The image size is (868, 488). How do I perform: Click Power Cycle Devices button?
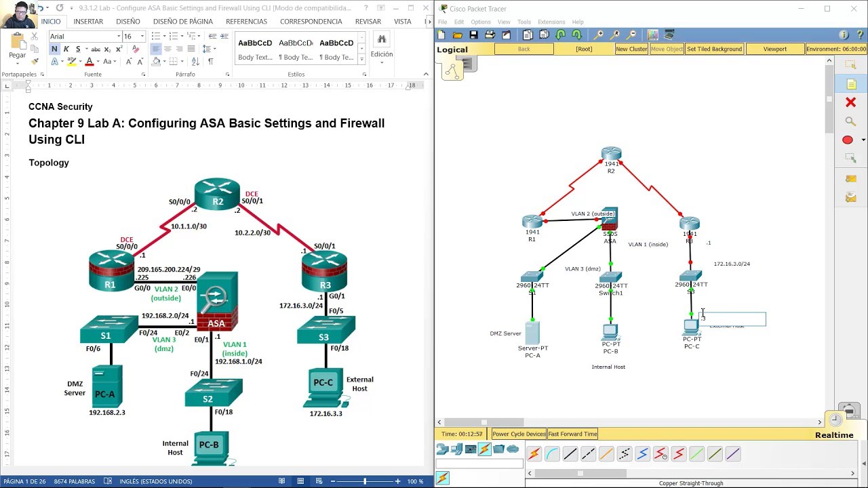tap(519, 434)
